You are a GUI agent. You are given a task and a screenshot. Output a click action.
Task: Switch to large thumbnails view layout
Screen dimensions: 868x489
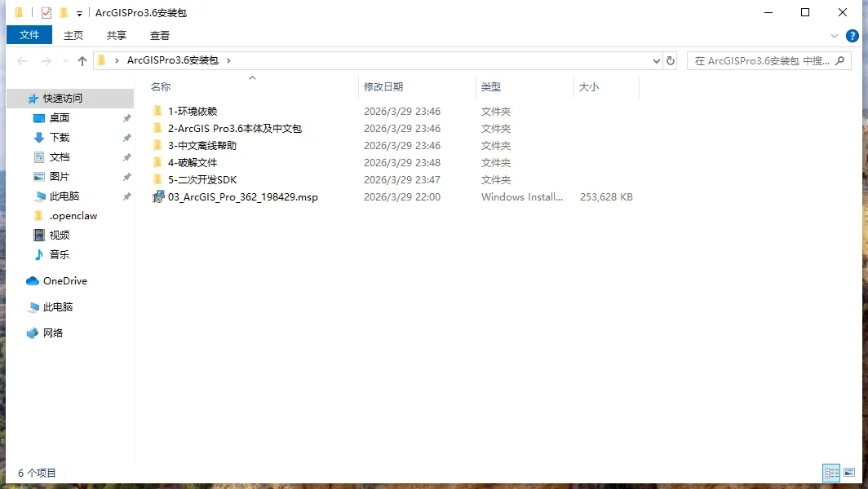tap(849, 473)
